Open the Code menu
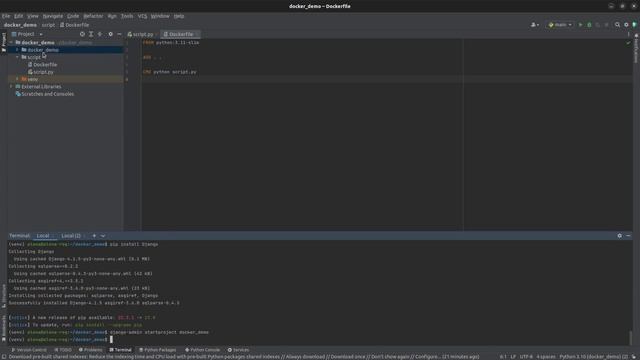640x360 pixels. [x=73, y=16]
